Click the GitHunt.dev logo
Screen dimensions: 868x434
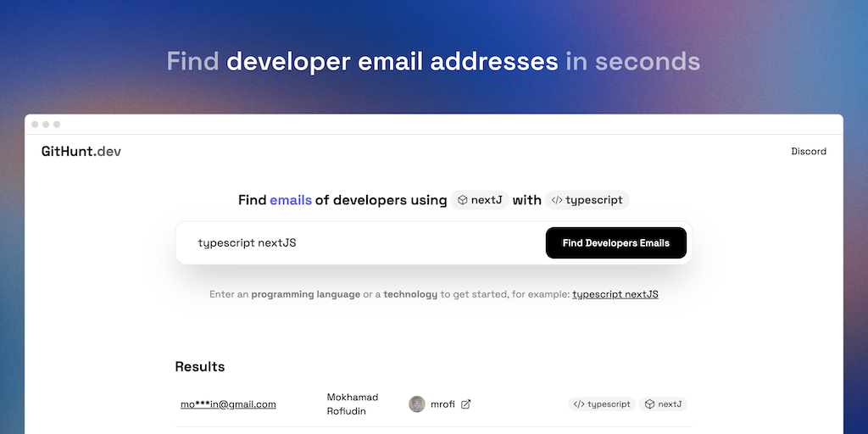coord(81,152)
